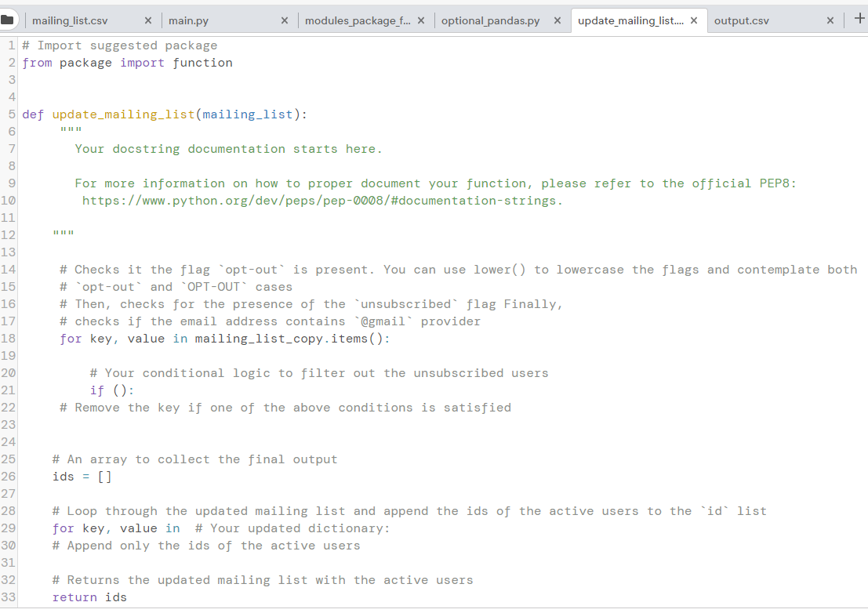Click the '# Checks it the flag `opt-out`' comment

[x=459, y=270]
